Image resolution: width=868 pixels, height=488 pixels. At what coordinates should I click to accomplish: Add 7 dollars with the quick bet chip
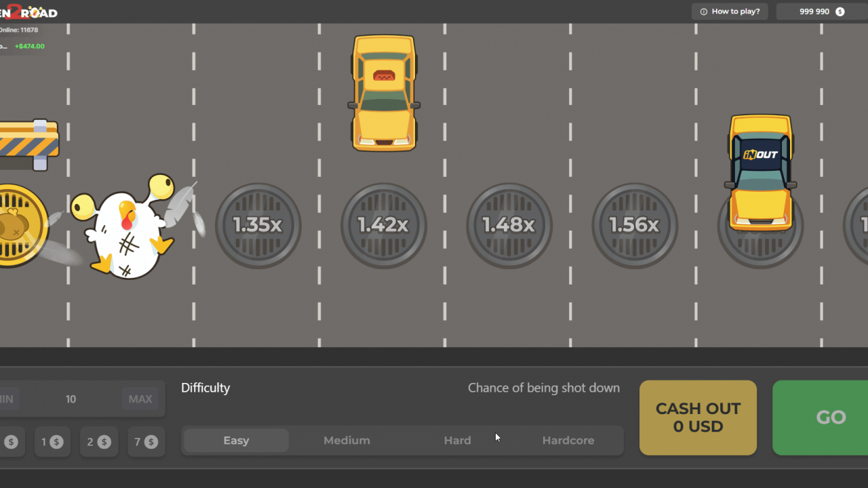146,441
